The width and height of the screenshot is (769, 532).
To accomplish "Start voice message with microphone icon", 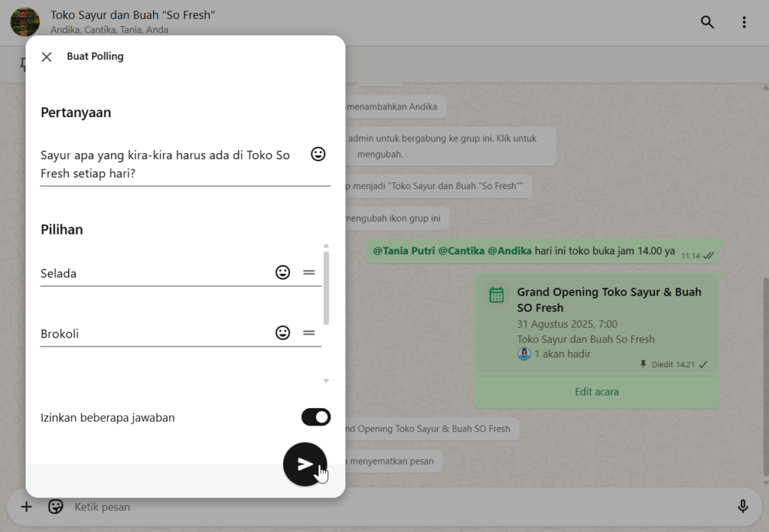I will click(743, 507).
